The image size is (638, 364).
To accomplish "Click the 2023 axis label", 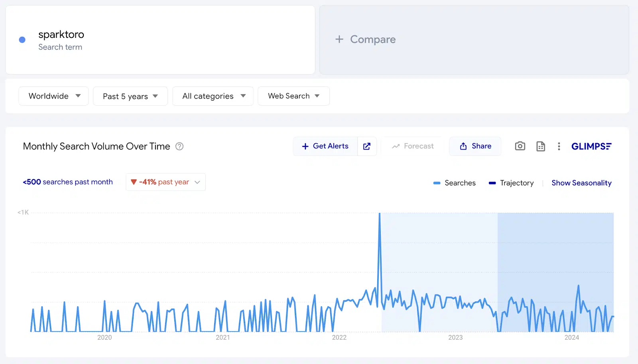I will 455,337.
